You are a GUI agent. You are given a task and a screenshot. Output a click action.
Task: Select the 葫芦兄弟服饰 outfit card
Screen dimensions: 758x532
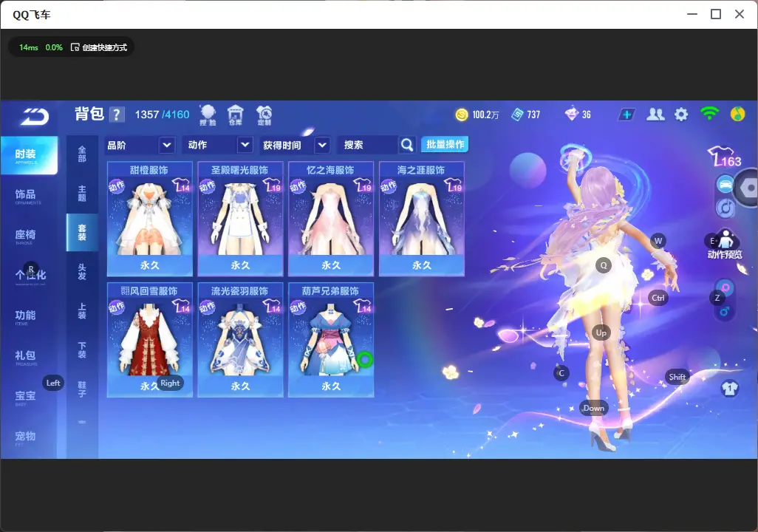pyautogui.click(x=331, y=340)
